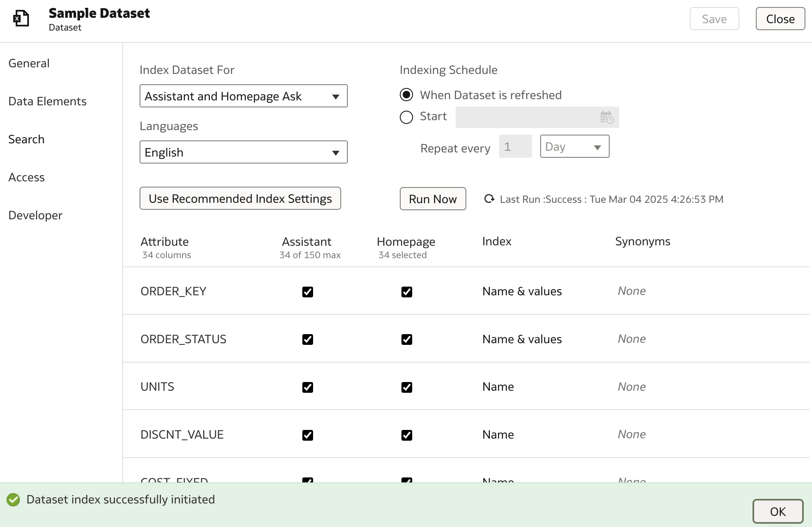Open the Data Elements tab
812x527 pixels.
[47, 101]
